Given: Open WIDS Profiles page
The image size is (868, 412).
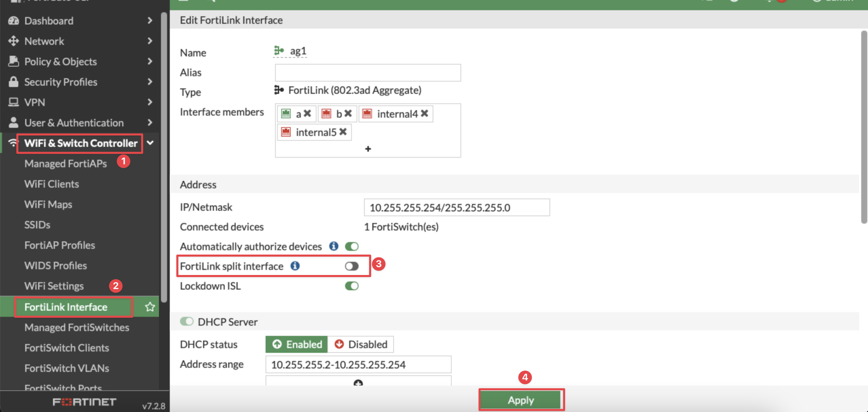Looking at the screenshot, I should point(56,265).
